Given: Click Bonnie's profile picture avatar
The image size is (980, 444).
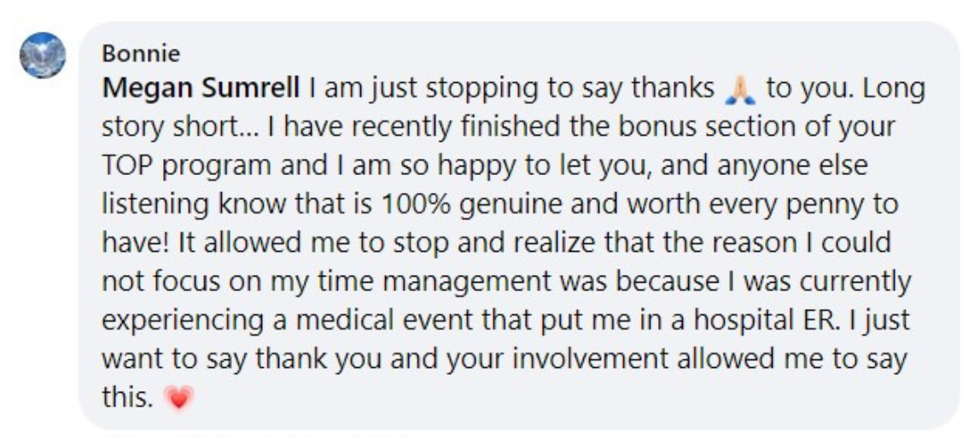Looking at the screenshot, I should (42, 55).
